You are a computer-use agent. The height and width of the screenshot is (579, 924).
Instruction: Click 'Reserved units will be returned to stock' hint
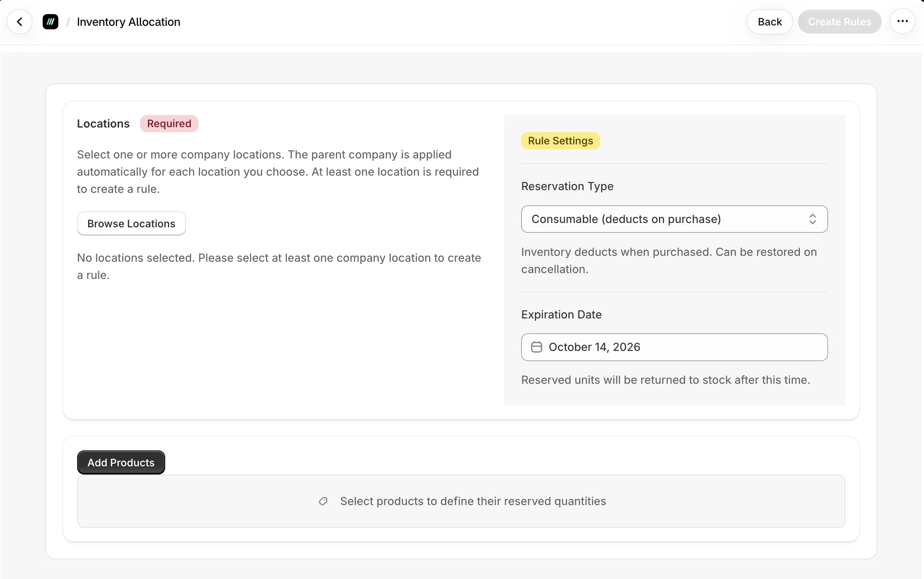click(666, 380)
